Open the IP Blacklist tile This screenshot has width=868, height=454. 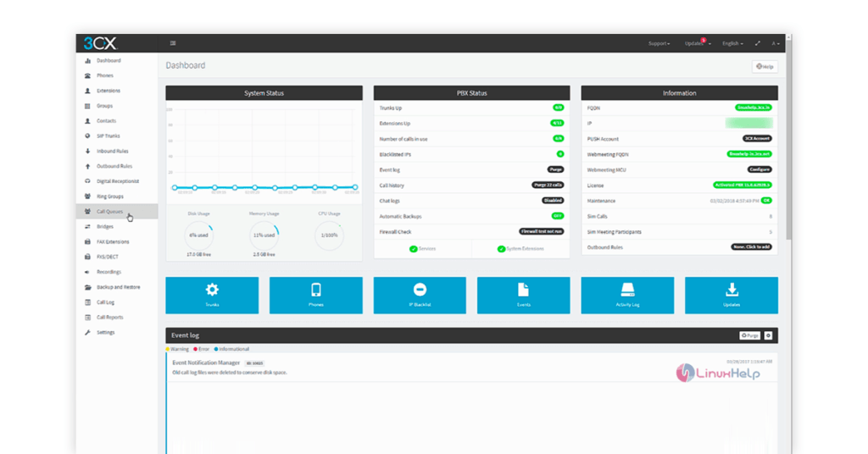[x=420, y=296]
